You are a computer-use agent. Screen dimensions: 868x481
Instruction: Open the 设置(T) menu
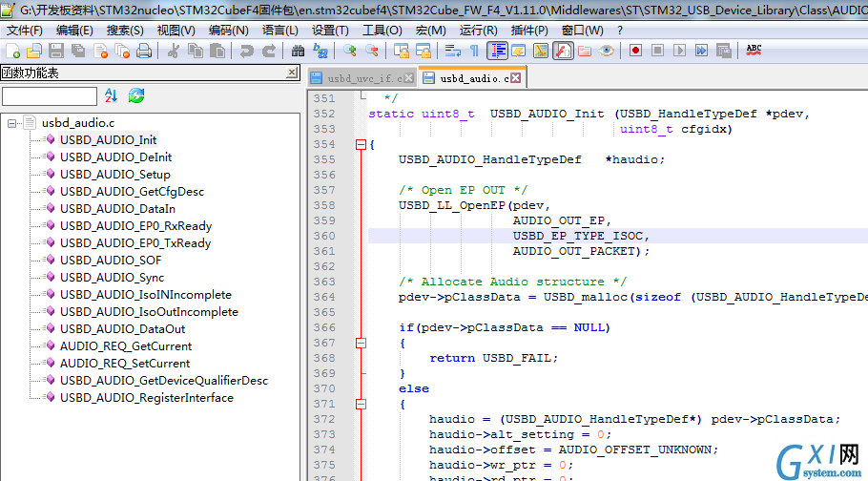[x=330, y=31]
